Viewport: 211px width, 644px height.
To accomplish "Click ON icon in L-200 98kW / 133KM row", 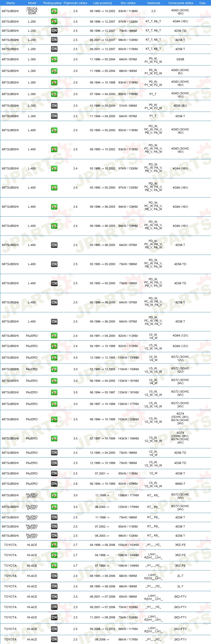I will (54, 40).
